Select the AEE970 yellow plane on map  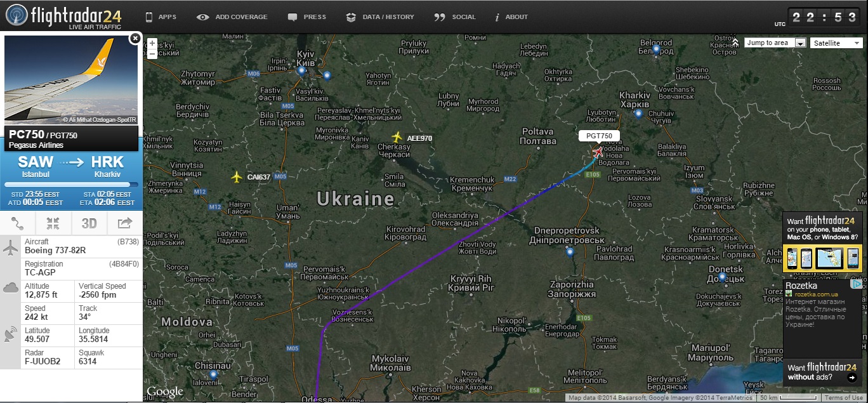point(397,137)
